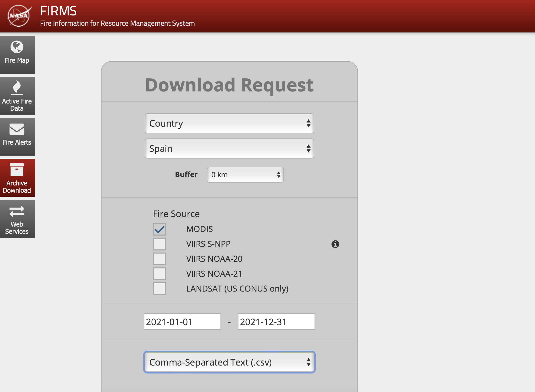535x392 pixels.
Task: Click the FIRMS title in header
Action: tap(59, 11)
